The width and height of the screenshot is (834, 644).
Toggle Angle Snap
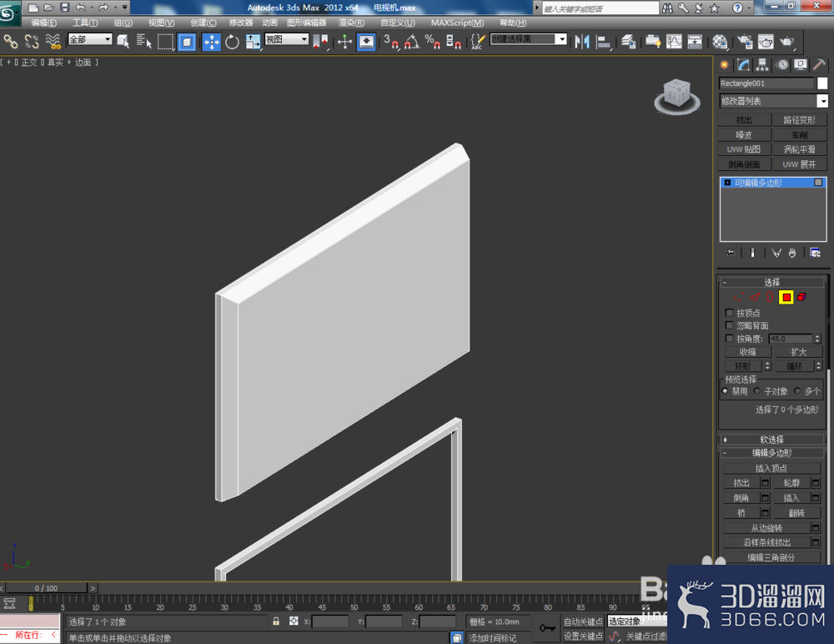point(412,42)
